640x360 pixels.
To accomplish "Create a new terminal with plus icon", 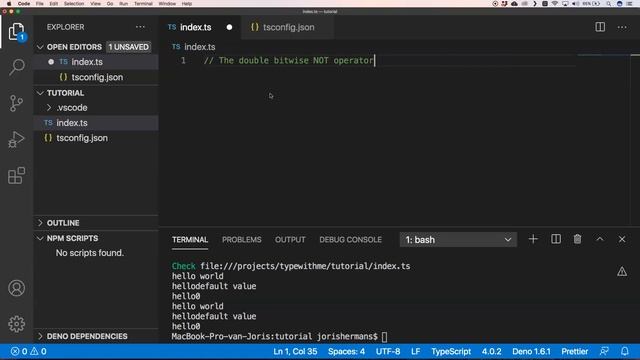I will [x=533, y=239].
